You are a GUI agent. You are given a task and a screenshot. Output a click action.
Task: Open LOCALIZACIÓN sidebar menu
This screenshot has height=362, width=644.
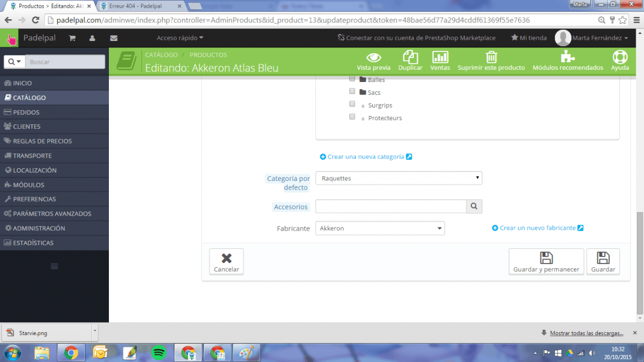click(x=54, y=170)
